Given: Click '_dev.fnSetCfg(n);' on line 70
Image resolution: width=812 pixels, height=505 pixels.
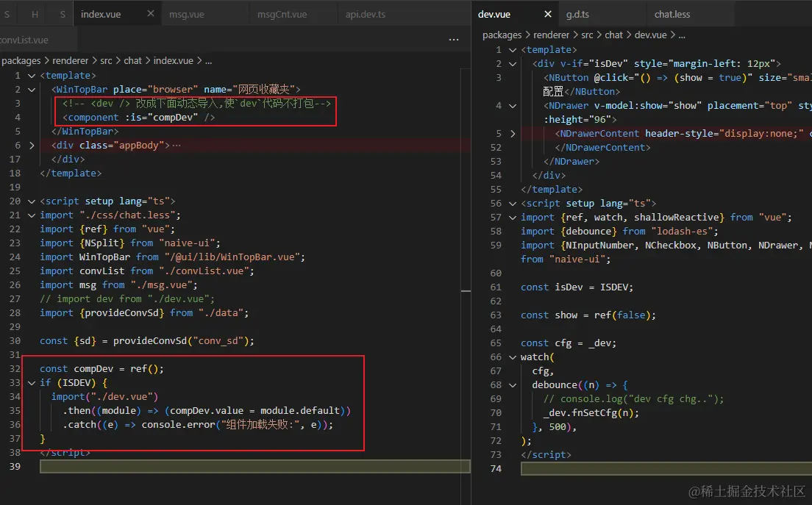Looking at the screenshot, I should coord(591,413).
